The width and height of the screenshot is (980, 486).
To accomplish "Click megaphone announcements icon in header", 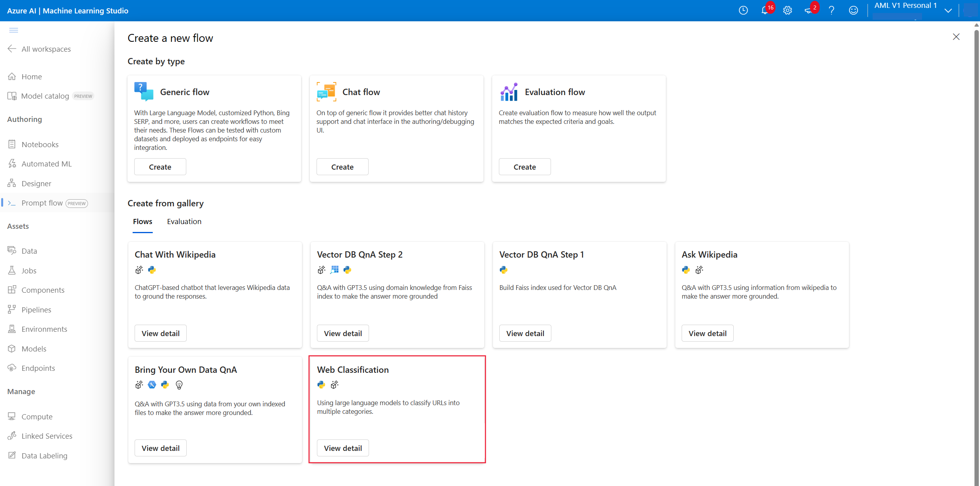I will point(809,11).
